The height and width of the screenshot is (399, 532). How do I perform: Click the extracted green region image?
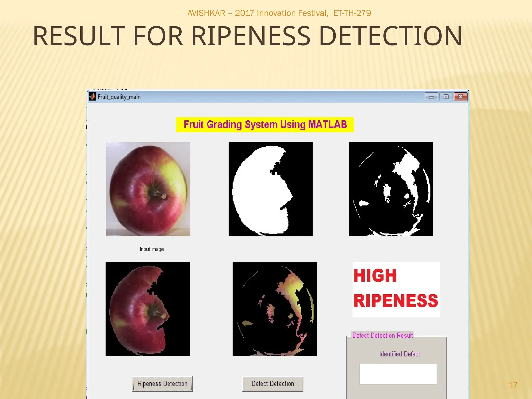(274, 309)
